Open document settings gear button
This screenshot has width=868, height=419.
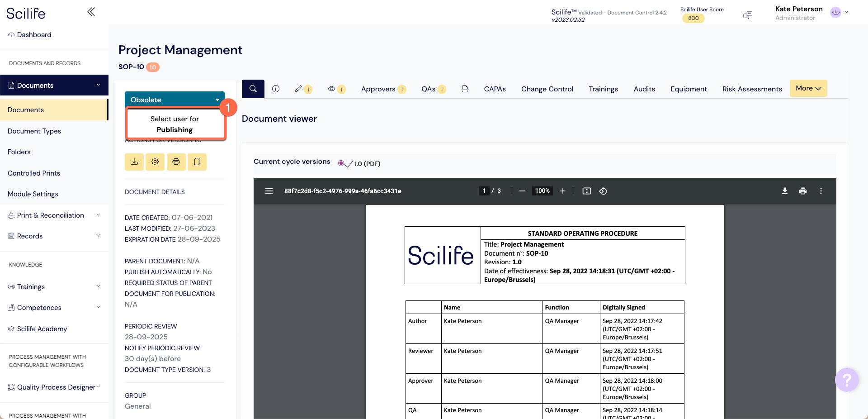155,162
